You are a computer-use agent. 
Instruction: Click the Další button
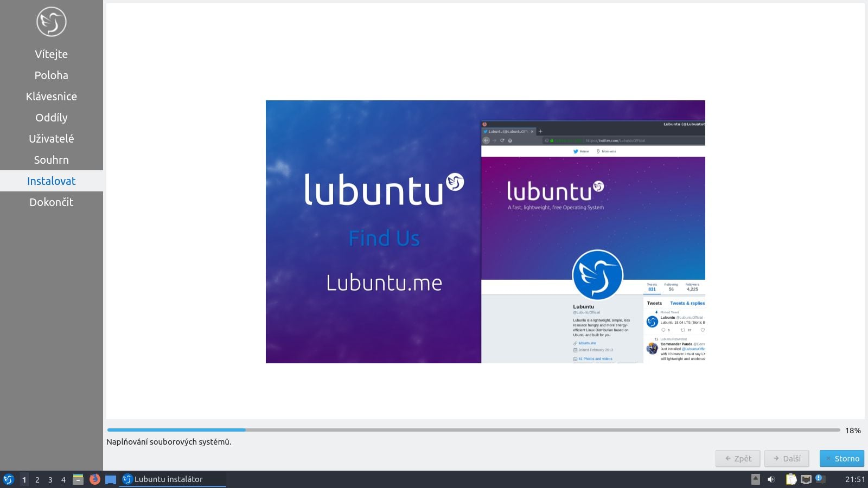click(787, 458)
